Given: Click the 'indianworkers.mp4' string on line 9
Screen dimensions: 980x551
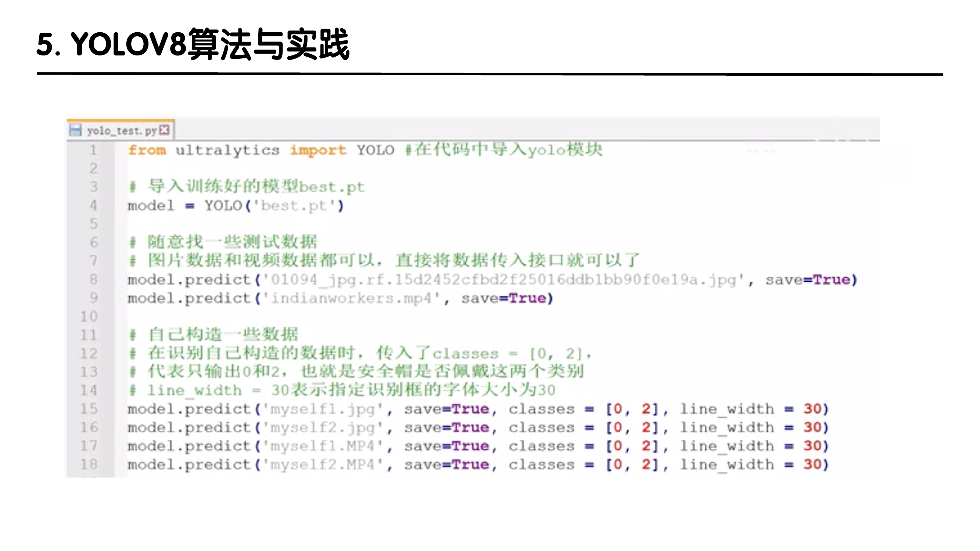Looking at the screenshot, I should coord(351,299).
